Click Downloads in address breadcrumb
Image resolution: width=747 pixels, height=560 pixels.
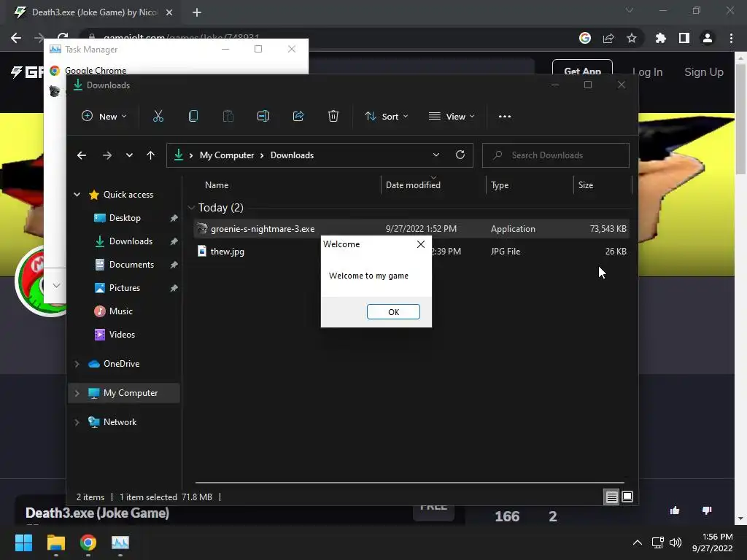pyautogui.click(x=292, y=155)
